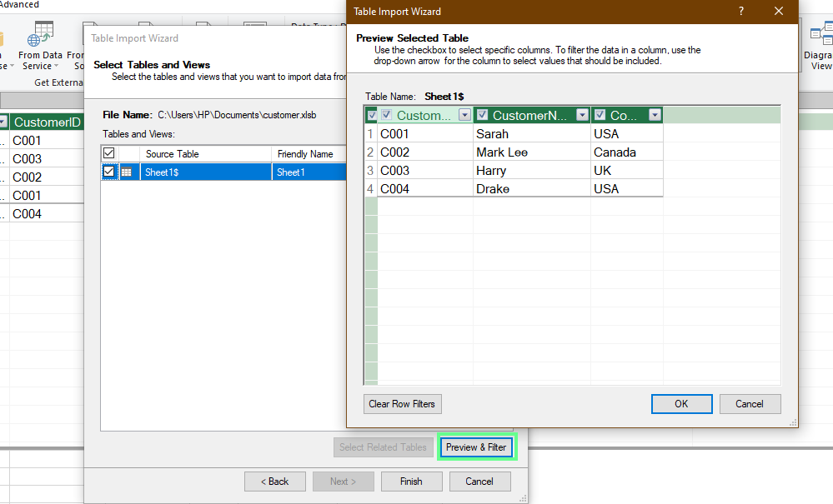Open the Country column filter dropdown
833x504 pixels.
pos(655,114)
